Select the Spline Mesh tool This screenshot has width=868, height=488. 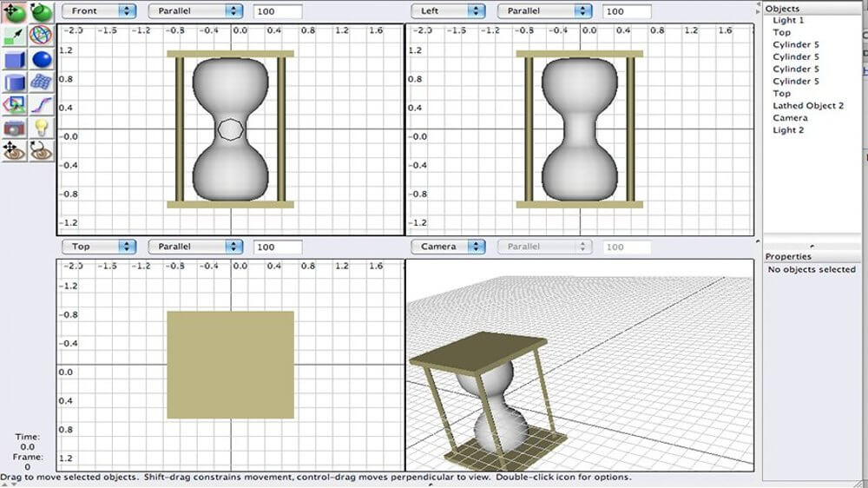[x=41, y=82]
